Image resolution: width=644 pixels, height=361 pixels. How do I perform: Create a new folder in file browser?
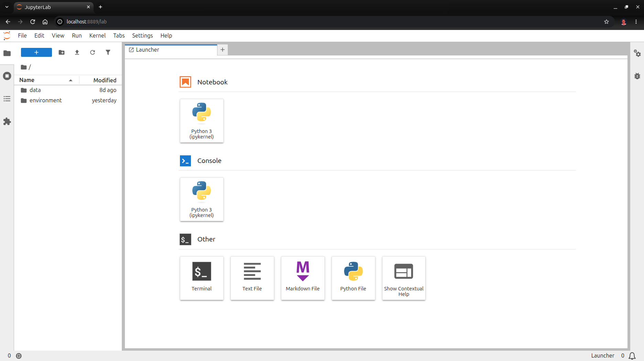point(62,52)
